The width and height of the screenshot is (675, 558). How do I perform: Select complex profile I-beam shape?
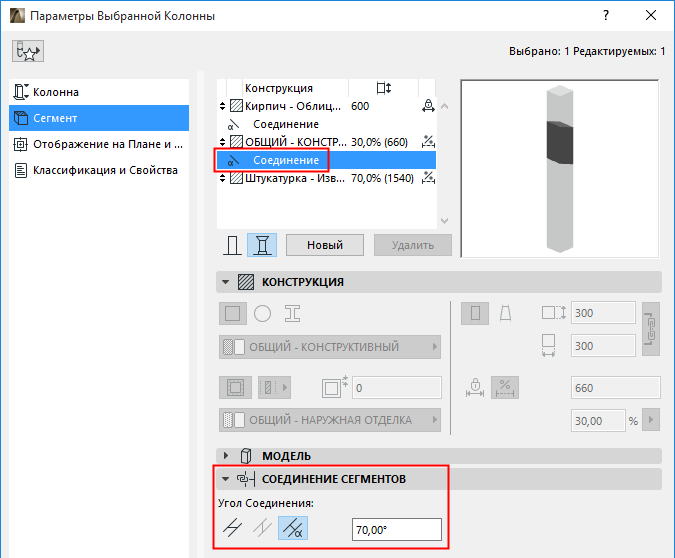point(292,313)
